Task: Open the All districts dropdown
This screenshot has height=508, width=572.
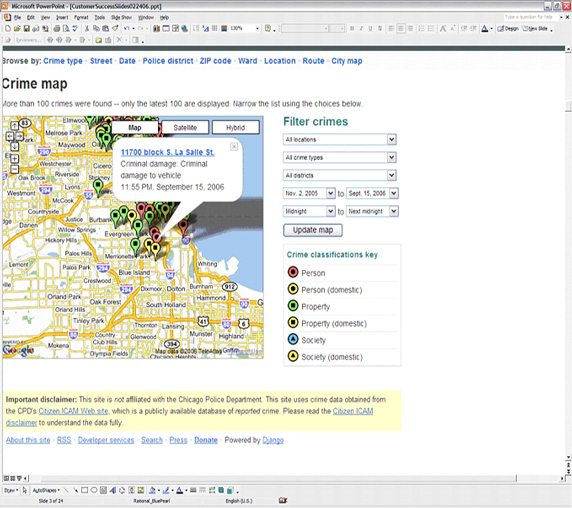Action: click(x=340, y=175)
